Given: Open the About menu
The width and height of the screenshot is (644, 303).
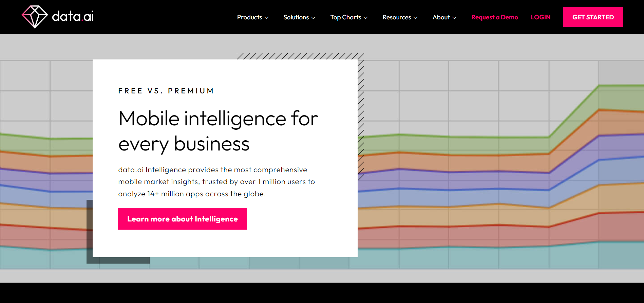Looking at the screenshot, I should coord(441,17).
